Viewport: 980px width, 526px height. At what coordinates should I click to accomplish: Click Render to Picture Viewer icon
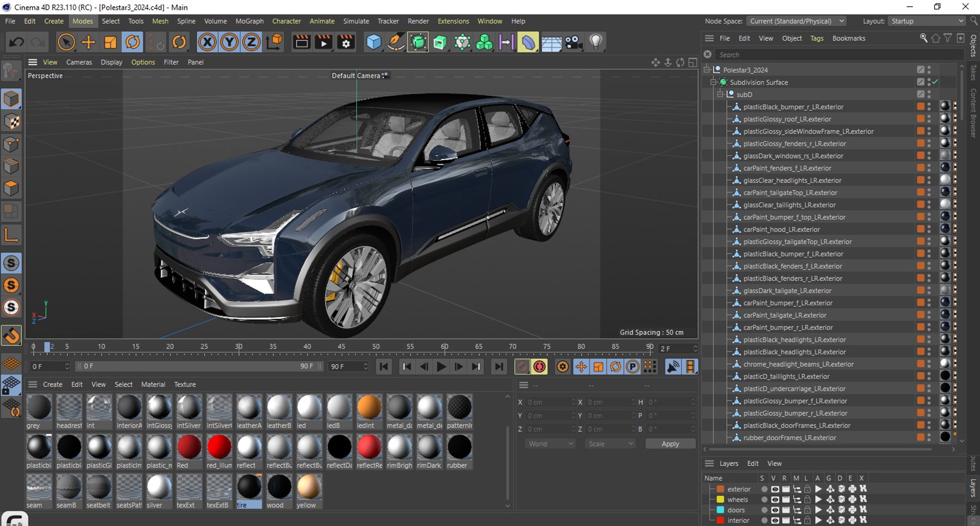click(x=324, y=42)
